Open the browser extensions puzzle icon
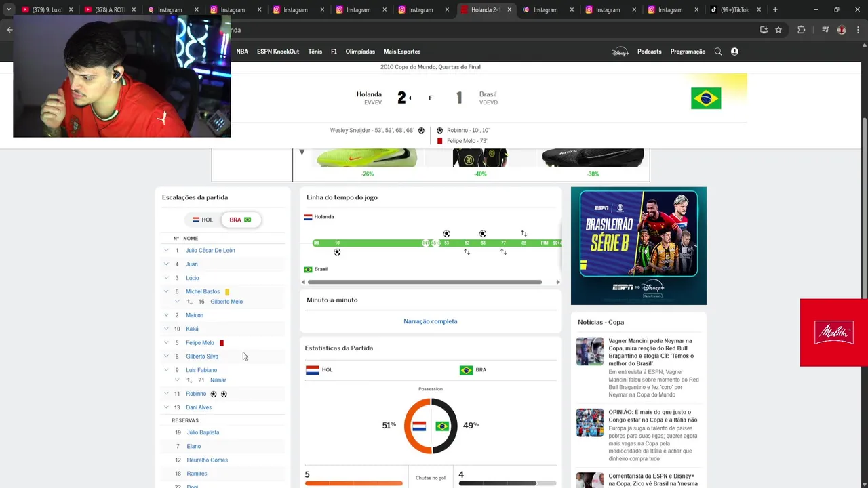The image size is (868, 488). [x=801, y=30]
